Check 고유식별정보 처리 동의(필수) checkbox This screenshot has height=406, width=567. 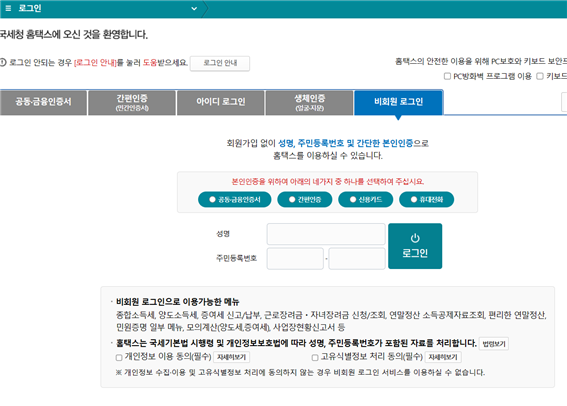315,358
